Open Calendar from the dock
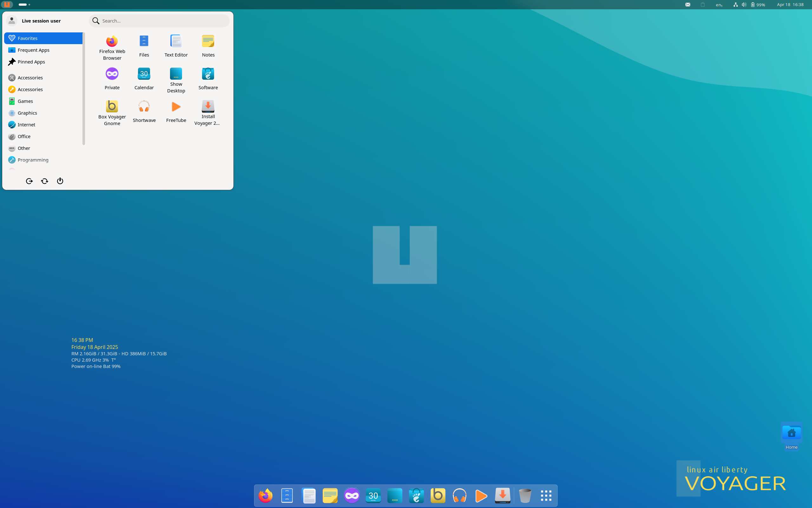The height and width of the screenshot is (508, 812). pos(373,496)
